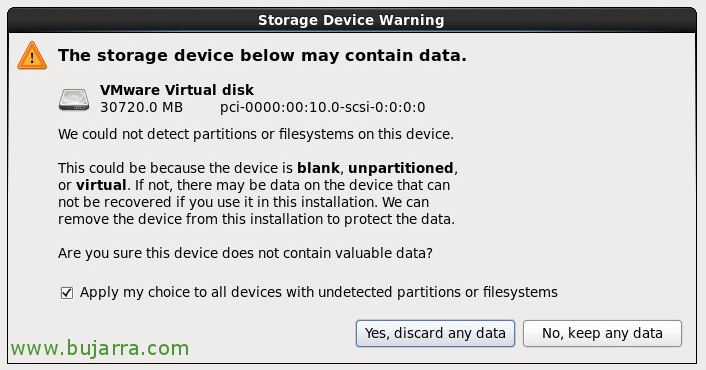This screenshot has height=370, width=706.
Task: Click the 'Storage Device Warning' title bar
Action: pos(351,20)
